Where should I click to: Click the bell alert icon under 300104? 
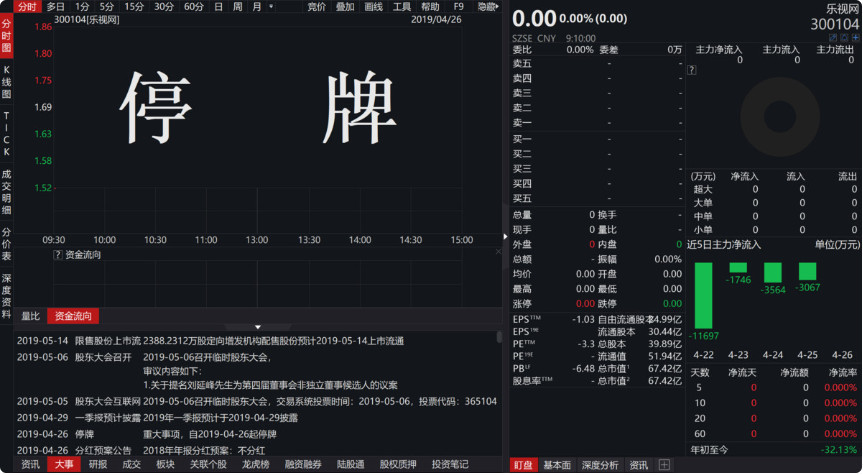pos(844,37)
